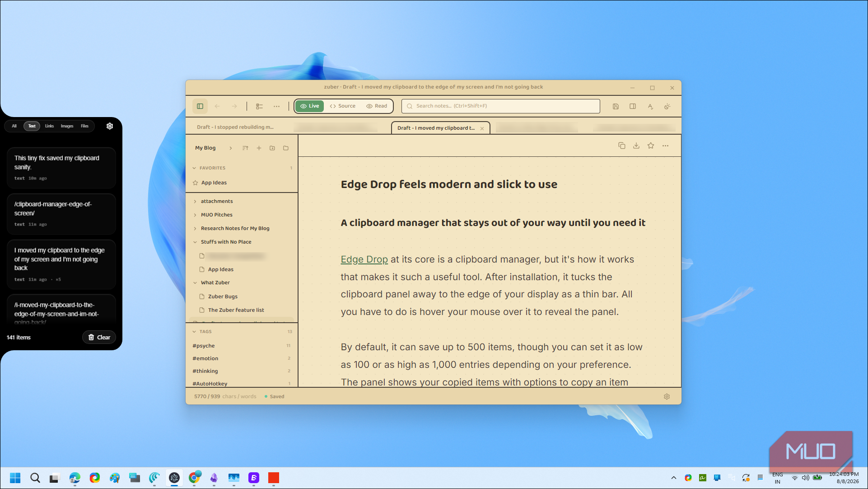
Task: Export note with the download icon
Action: pyautogui.click(x=636, y=146)
